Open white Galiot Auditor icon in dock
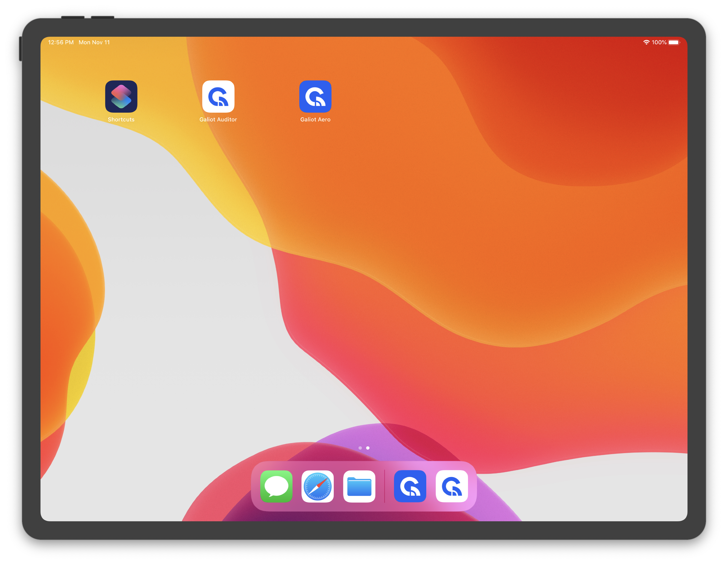The height and width of the screenshot is (566, 728). point(452,486)
